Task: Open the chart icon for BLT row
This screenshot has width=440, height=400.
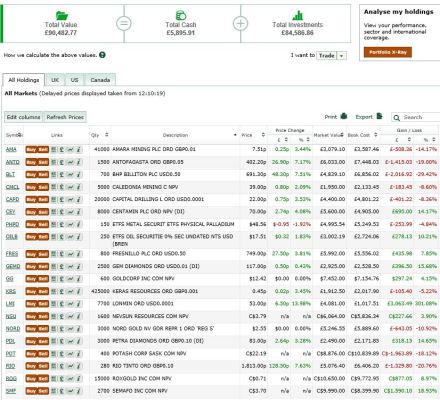Action: click(x=70, y=174)
